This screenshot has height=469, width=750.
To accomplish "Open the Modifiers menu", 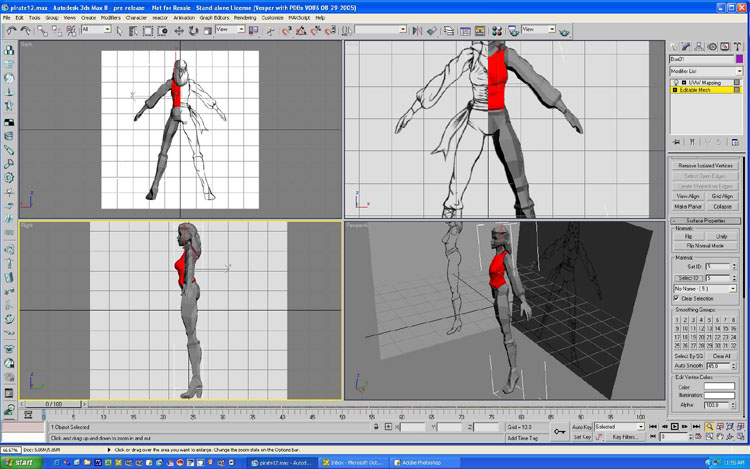I will coord(110,18).
